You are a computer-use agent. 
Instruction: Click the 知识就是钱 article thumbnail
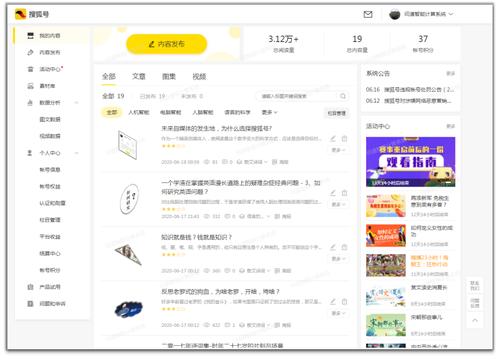128,254
